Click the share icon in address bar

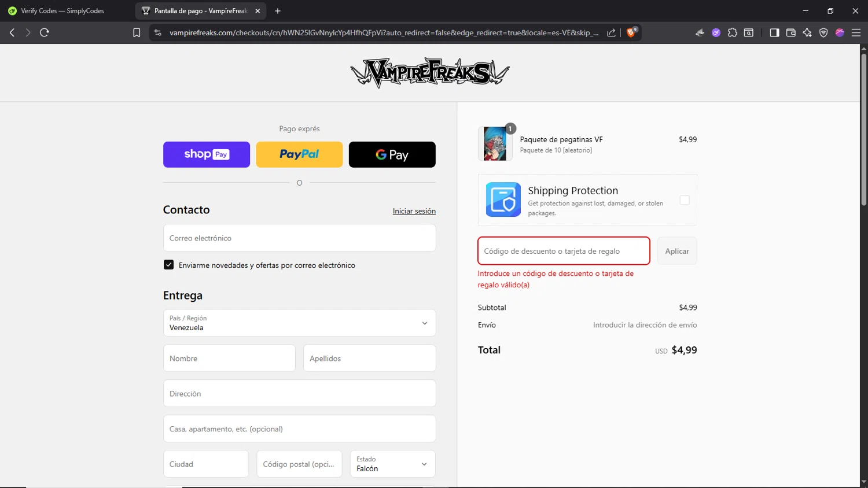(x=611, y=32)
